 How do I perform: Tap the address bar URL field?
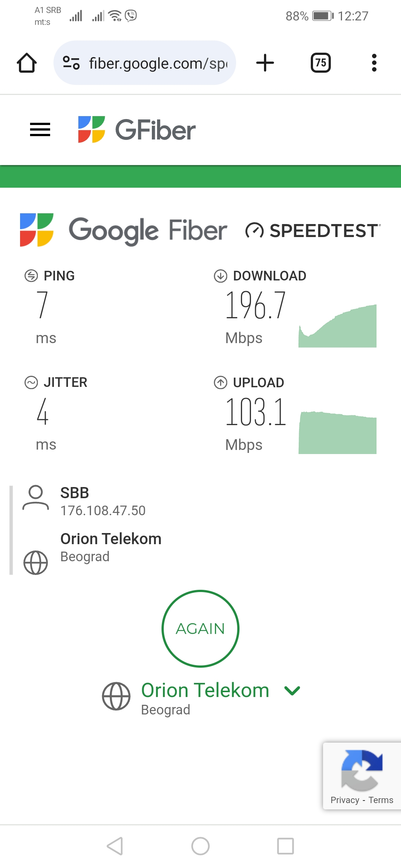pos(158,63)
